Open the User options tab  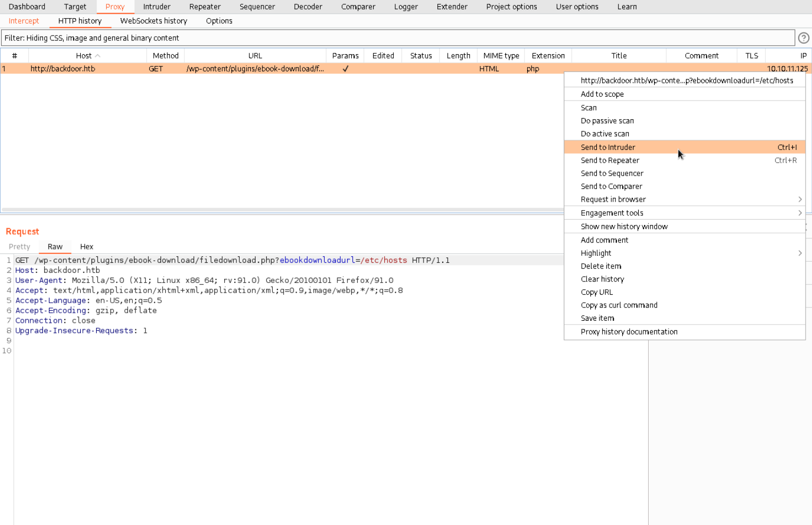coord(577,6)
